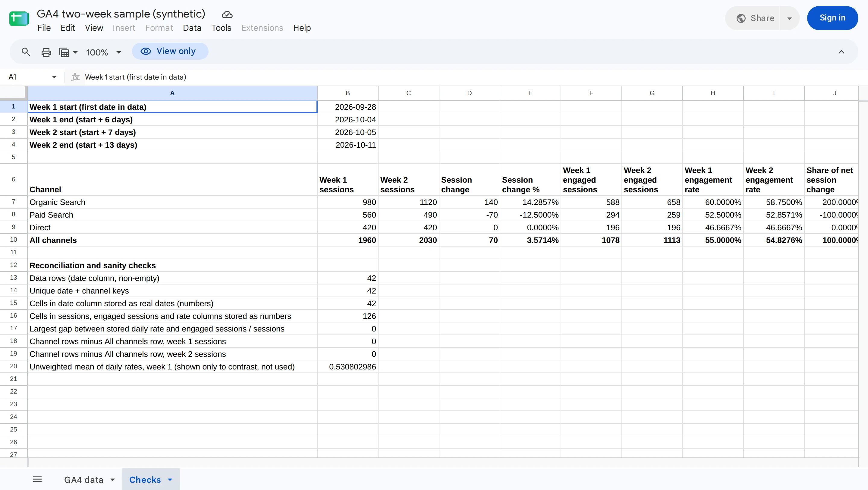Click the fx formula bar icon

[75, 77]
